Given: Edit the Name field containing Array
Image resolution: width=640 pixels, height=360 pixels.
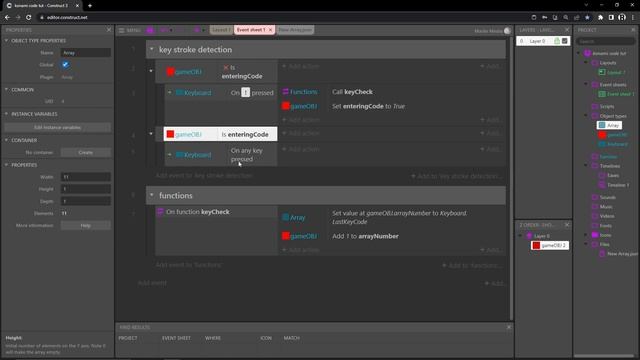Looking at the screenshot, I should [86, 53].
